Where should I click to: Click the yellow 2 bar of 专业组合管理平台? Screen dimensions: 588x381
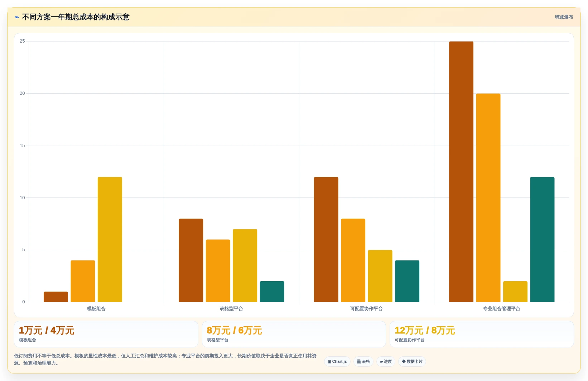[x=515, y=292]
